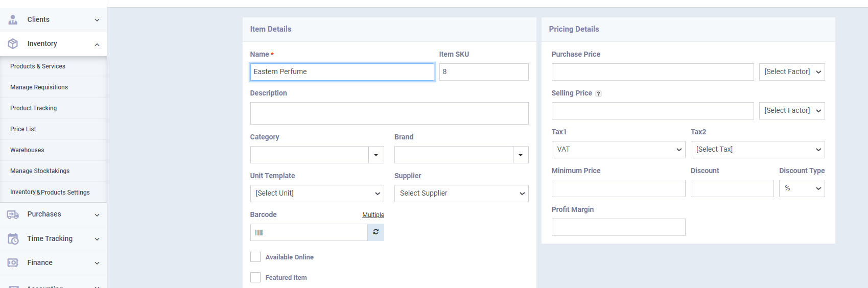Click the Finance money icon
Screen dimensions: 868x288
pyautogui.click(x=13, y=262)
